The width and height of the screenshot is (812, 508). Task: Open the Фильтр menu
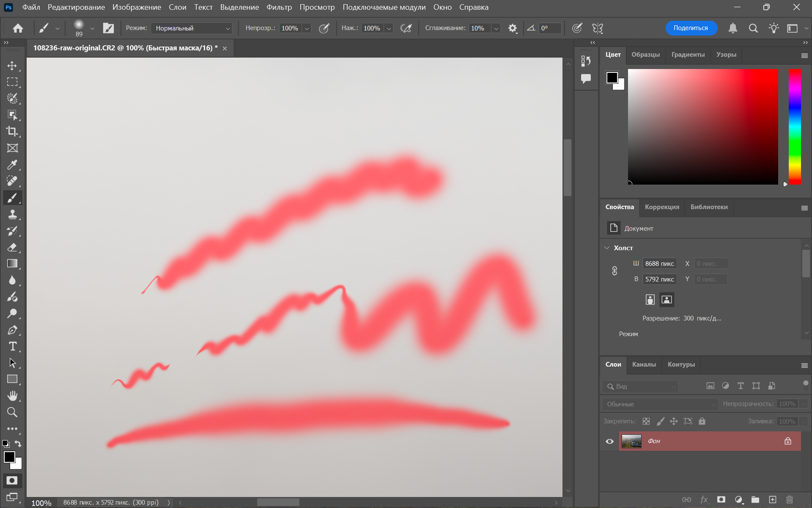click(279, 7)
